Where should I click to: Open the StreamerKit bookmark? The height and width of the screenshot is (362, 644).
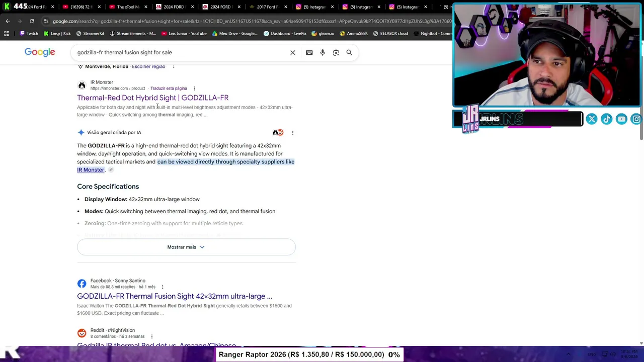[90, 34]
